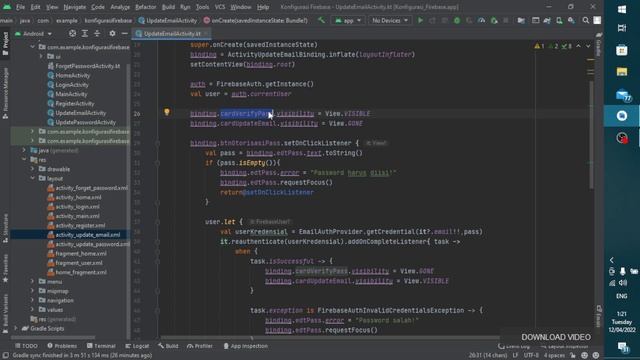
Task: Open the Problems tool window
Action: click(62, 346)
